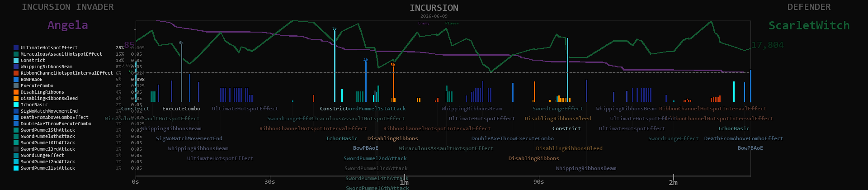Click the 15% value beside MiraculousAssaultHotspotEffect

pyautogui.click(x=120, y=54)
